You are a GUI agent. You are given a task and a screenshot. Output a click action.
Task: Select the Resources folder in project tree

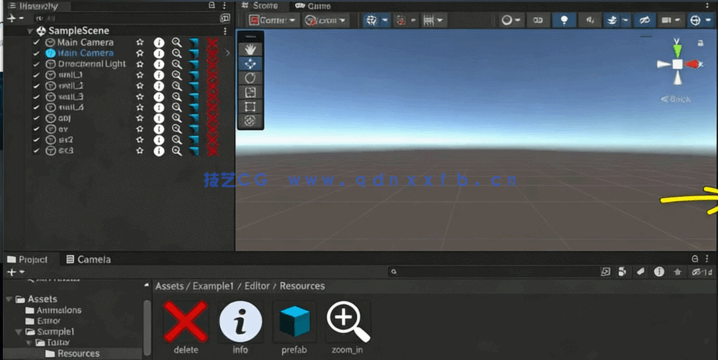pos(72,354)
